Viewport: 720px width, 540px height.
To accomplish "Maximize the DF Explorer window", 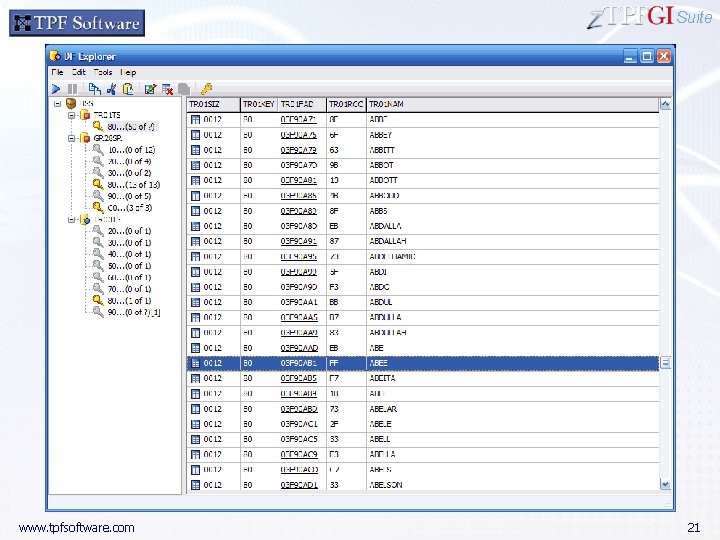I will click(x=647, y=56).
